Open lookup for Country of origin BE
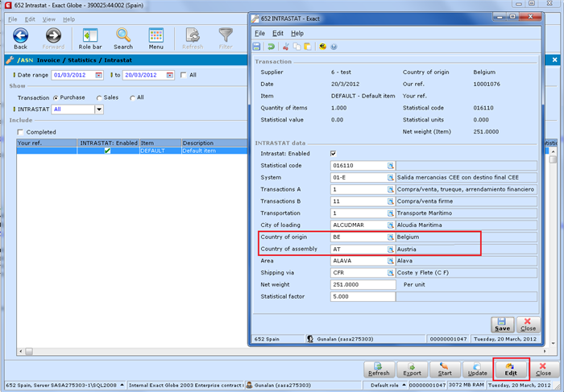The width and height of the screenshot is (564, 392). click(x=391, y=237)
